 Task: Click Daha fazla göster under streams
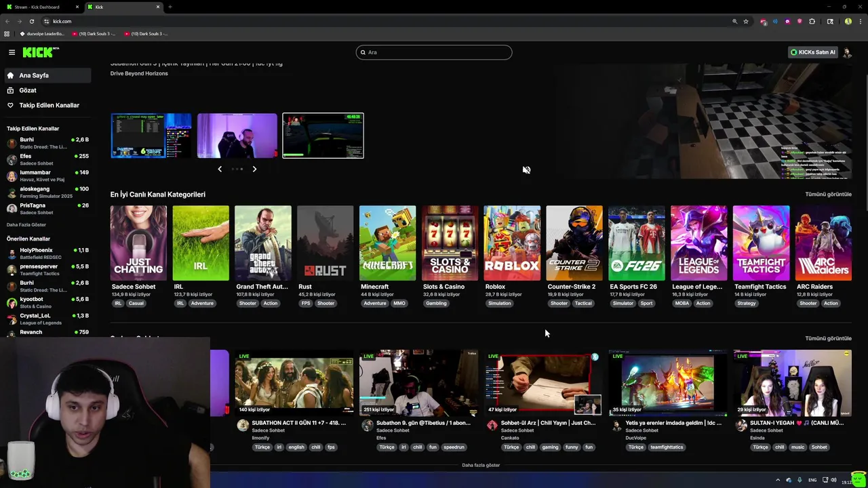pos(481,465)
